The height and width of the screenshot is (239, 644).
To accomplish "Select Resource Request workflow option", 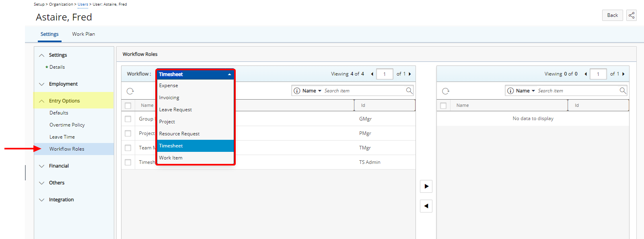I will click(x=195, y=134).
